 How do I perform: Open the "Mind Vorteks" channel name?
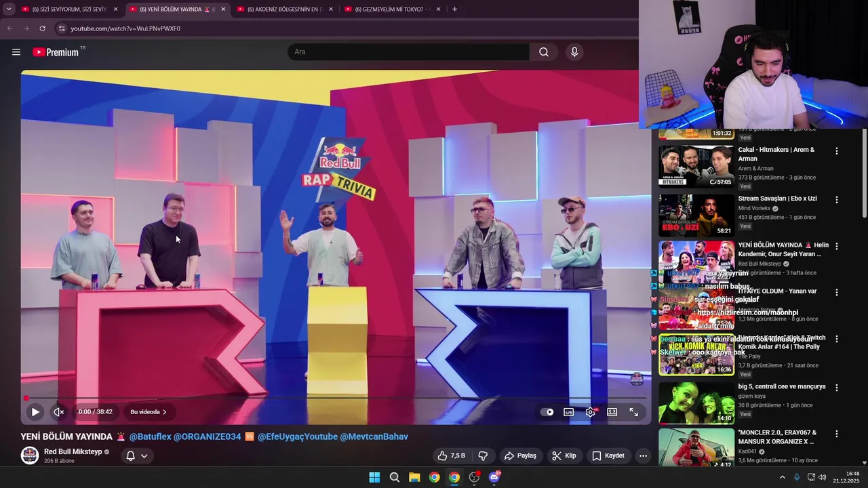tap(755, 209)
